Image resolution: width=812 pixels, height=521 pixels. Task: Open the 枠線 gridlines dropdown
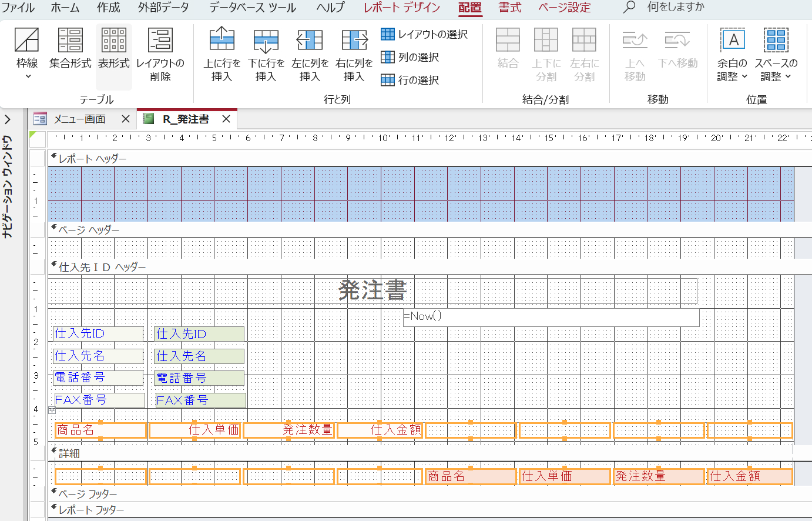27,55
